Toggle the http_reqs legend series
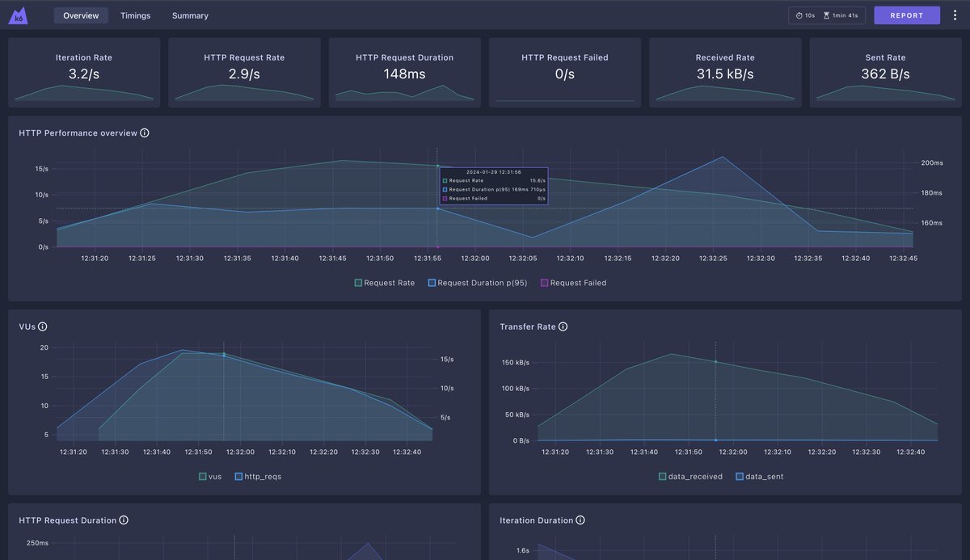The image size is (970, 560). (258, 477)
